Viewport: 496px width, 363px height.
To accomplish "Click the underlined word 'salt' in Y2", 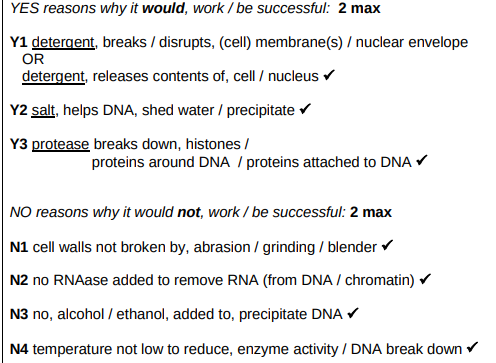I will 43,110.
